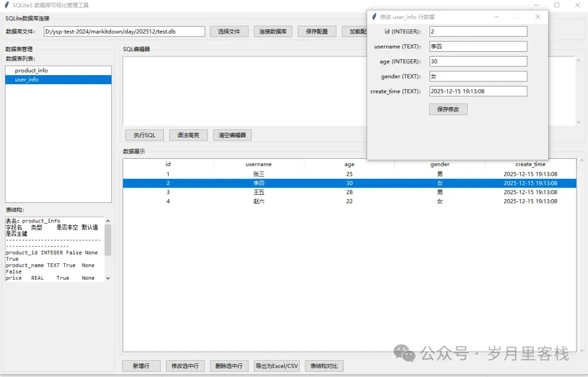Image resolution: width=588 pixels, height=377 pixels.
Task: Sort by the username column header
Action: point(259,164)
